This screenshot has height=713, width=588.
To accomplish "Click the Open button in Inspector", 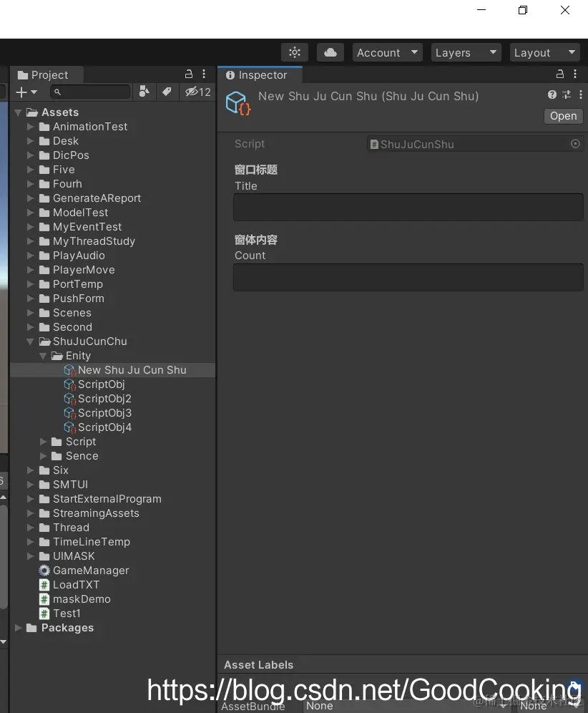I will click(x=564, y=116).
